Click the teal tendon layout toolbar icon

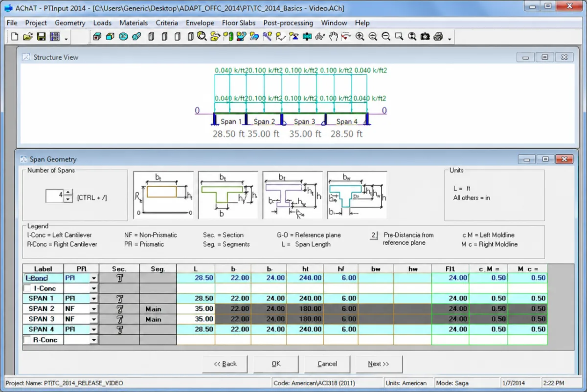pyautogui.click(x=307, y=37)
